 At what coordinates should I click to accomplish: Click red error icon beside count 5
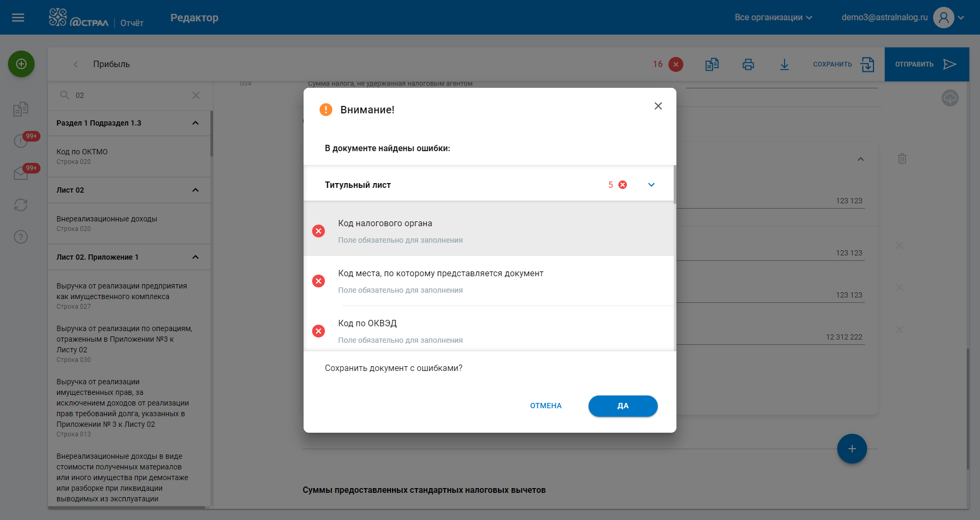point(623,185)
